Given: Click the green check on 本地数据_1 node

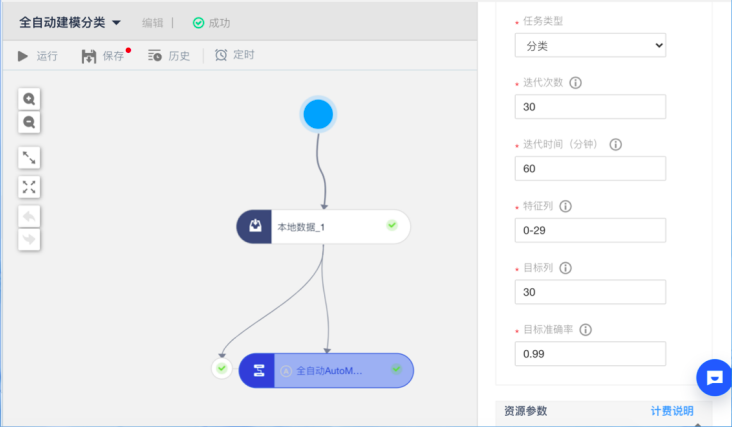Looking at the screenshot, I should coord(392,225).
